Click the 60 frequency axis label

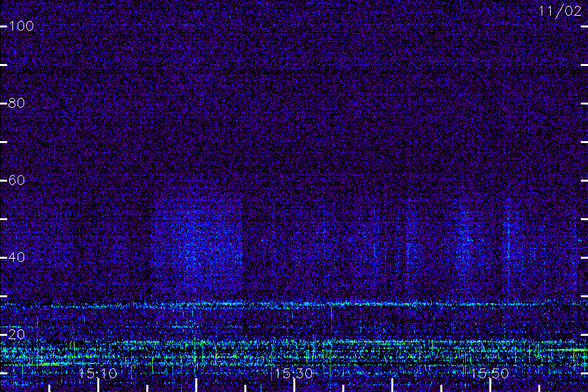pos(17,180)
